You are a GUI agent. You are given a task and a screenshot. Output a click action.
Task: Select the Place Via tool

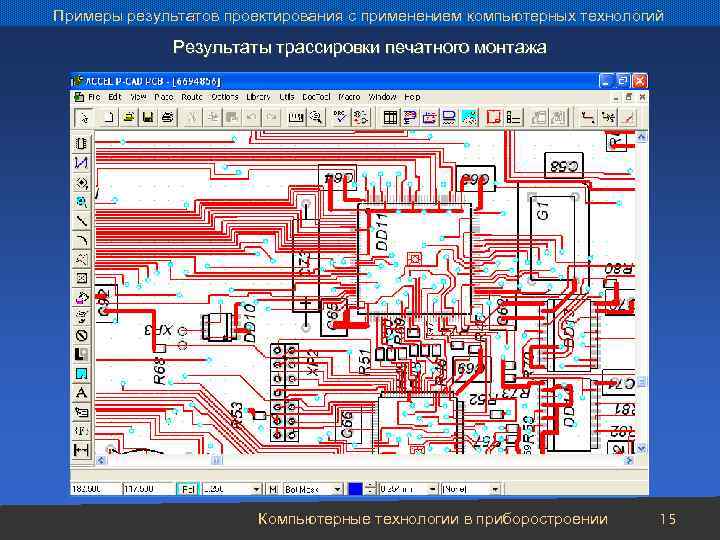[81, 202]
